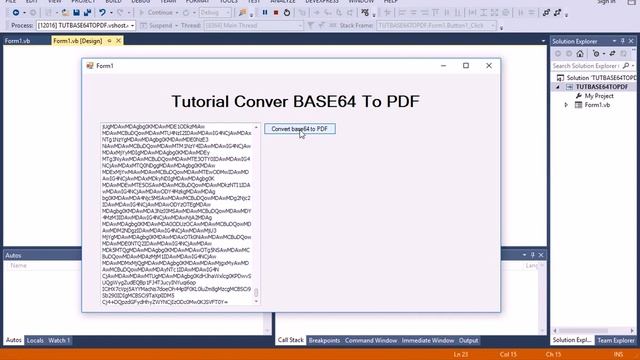Switch to the Locals tab

coord(35,340)
